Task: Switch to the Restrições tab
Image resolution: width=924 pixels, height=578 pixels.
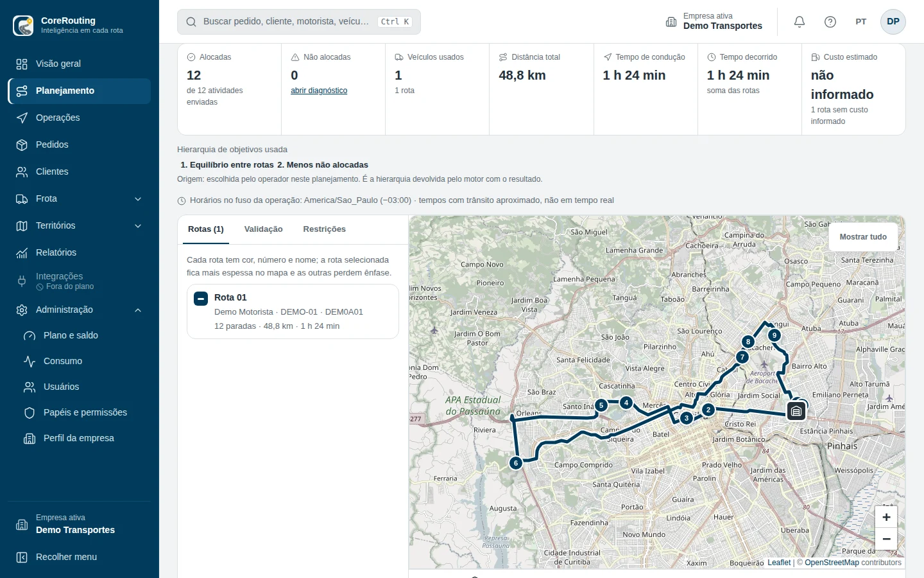Action: point(325,229)
